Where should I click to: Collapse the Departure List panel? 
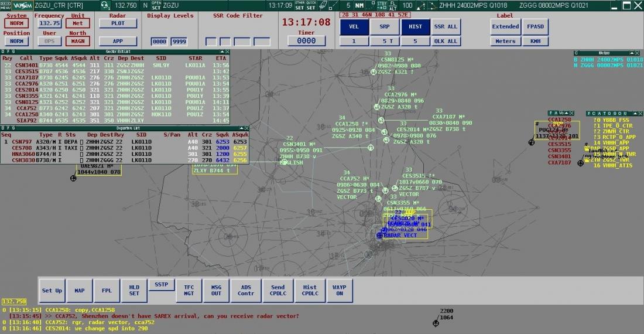tap(241, 128)
